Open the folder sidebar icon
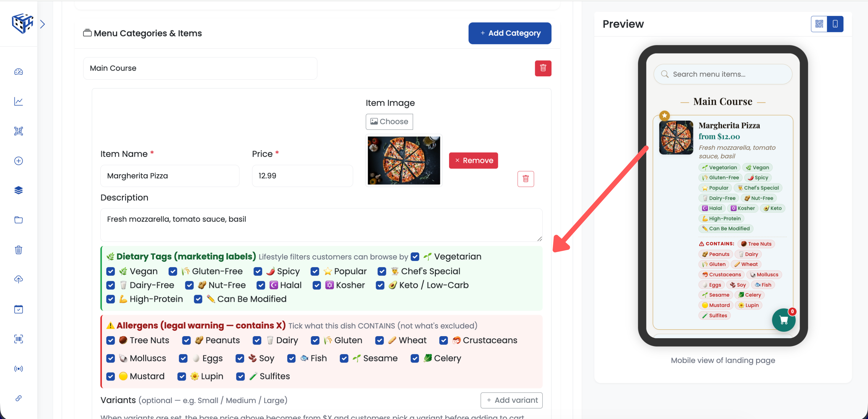This screenshot has height=419, width=868. tap(19, 220)
